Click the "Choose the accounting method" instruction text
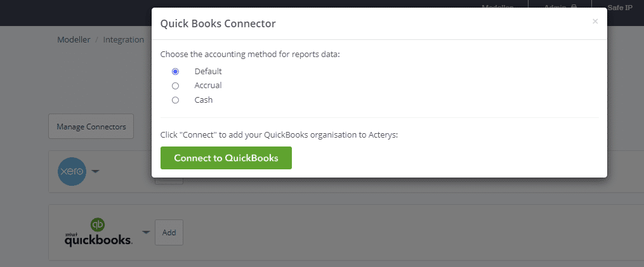 tap(250, 55)
